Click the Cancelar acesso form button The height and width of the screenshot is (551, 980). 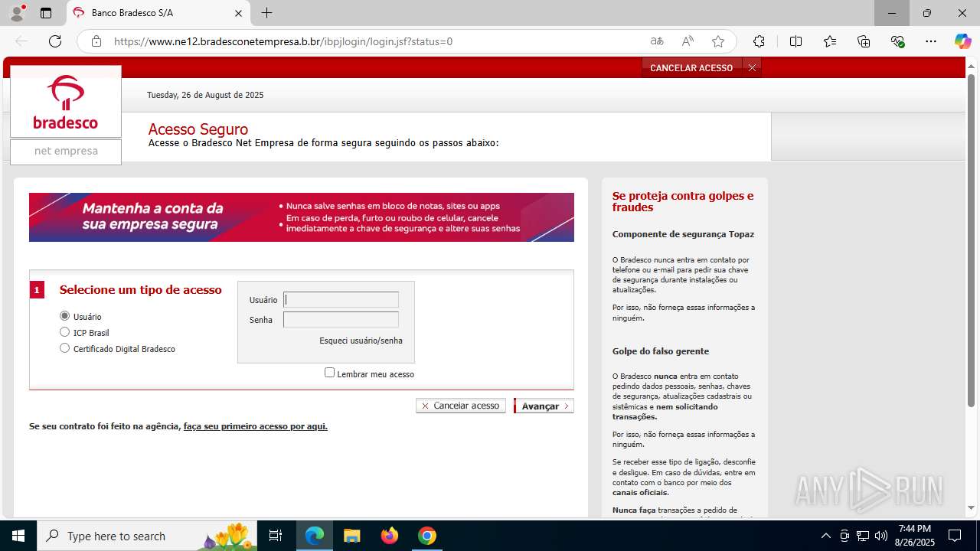[461, 406]
